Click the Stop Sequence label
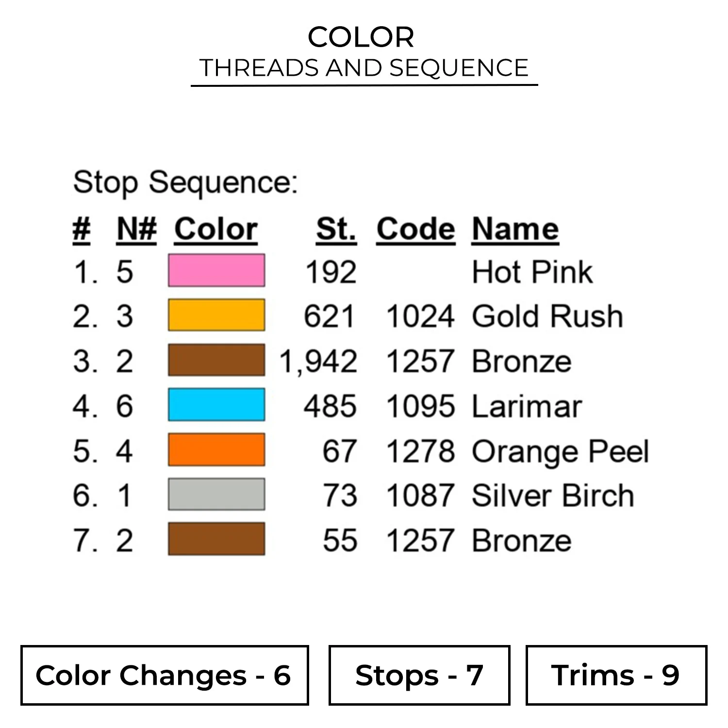Screen dimensions: 728x728 coord(185,183)
